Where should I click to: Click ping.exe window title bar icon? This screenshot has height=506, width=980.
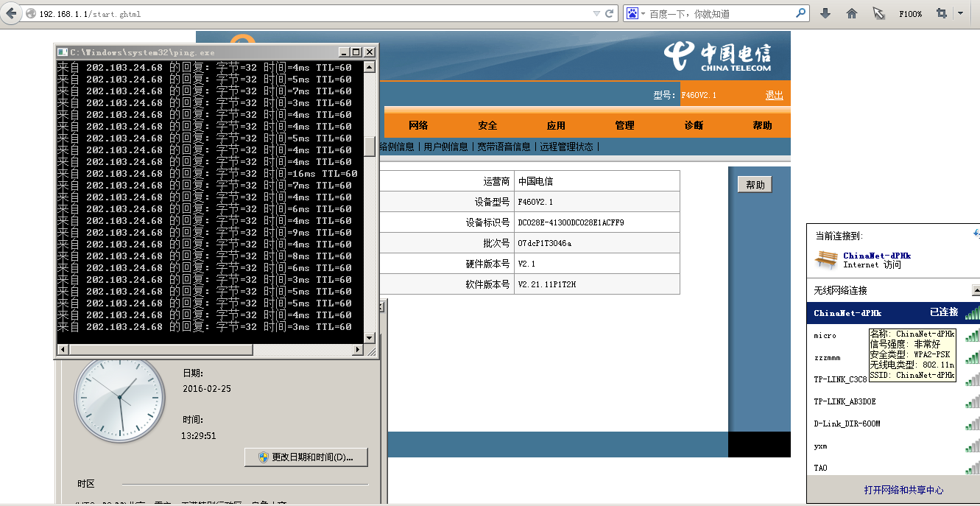[63, 52]
